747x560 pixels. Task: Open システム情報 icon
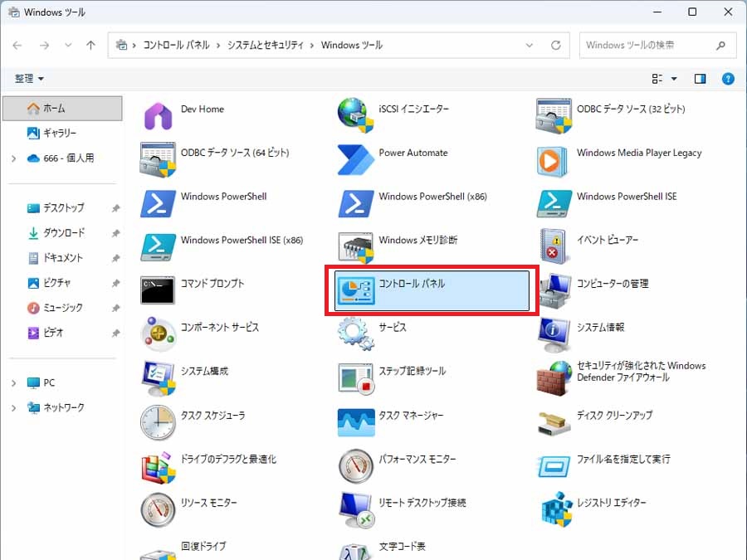click(x=554, y=334)
